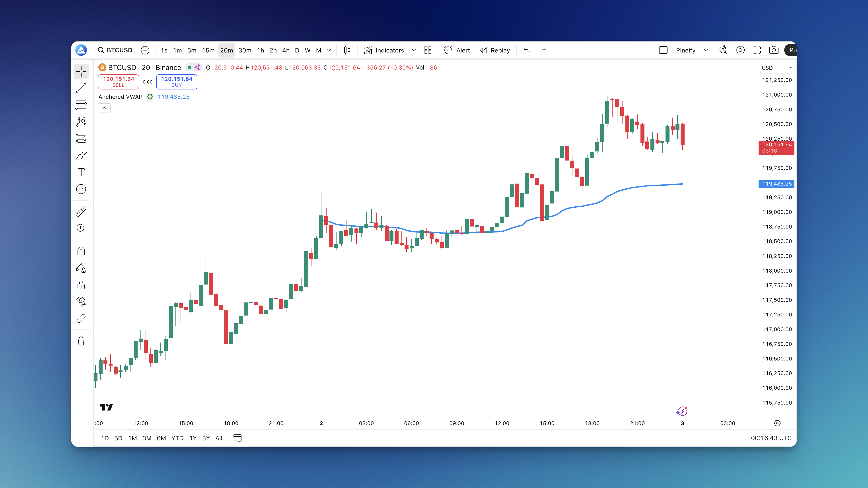
Task: Choose the brush drawing tool
Action: point(81,156)
